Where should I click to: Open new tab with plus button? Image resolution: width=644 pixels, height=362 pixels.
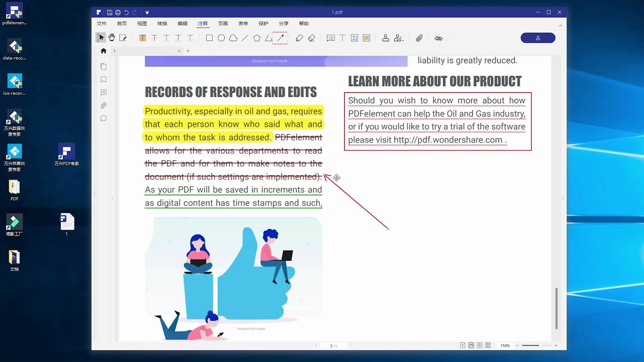pos(188,51)
